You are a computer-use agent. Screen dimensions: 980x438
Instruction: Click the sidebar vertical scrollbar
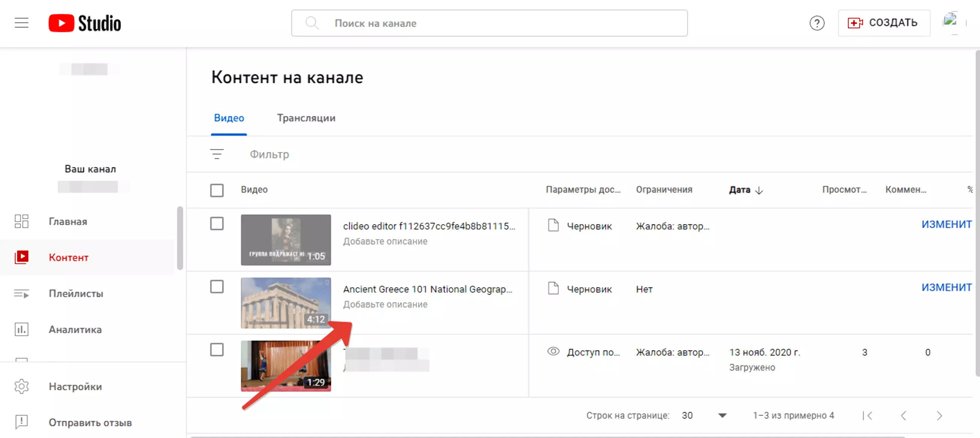tap(180, 238)
